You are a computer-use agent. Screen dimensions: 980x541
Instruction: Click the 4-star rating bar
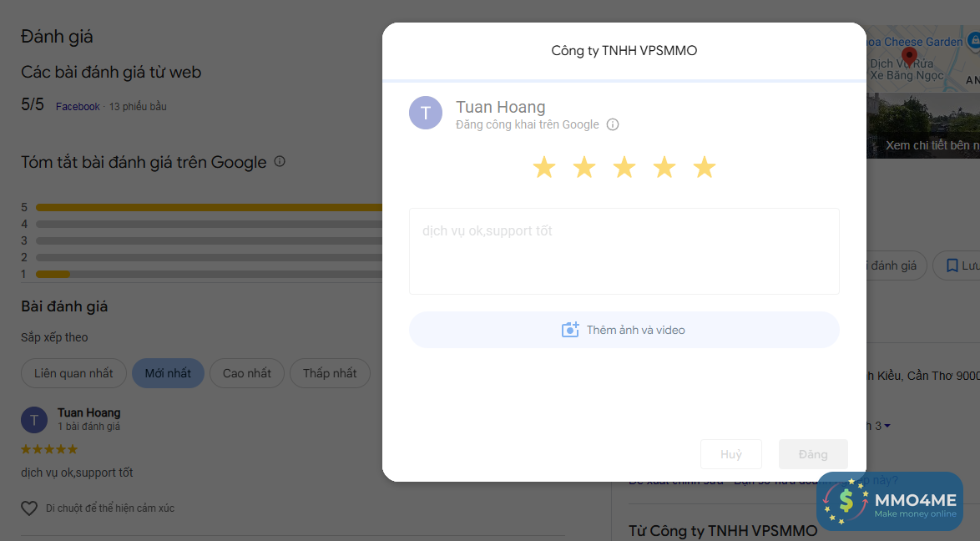click(209, 224)
